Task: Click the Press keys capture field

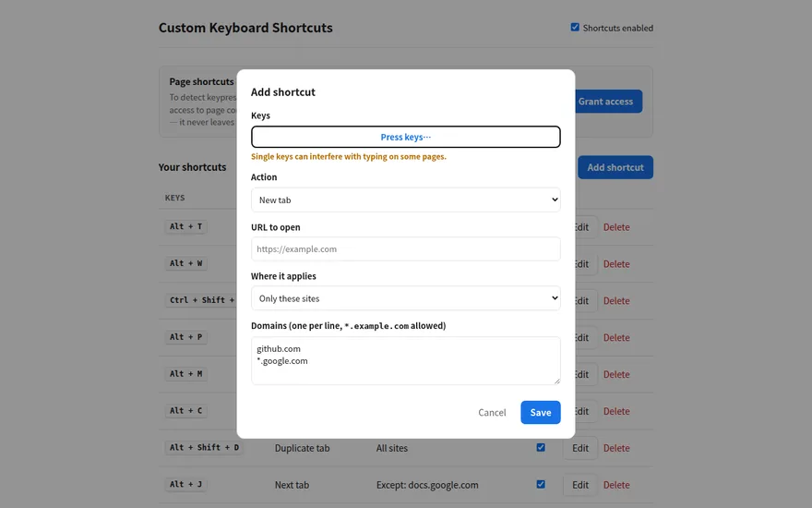Action: [x=405, y=137]
